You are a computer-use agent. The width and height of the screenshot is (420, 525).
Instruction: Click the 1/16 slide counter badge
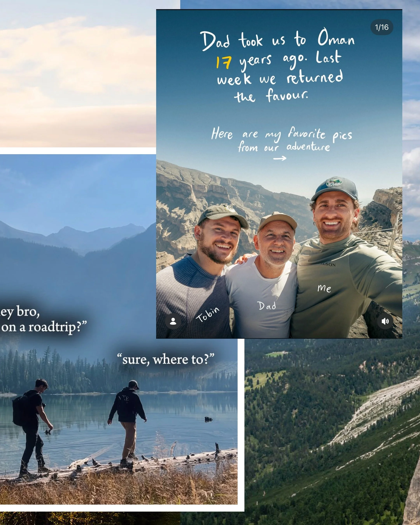pos(381,27)
